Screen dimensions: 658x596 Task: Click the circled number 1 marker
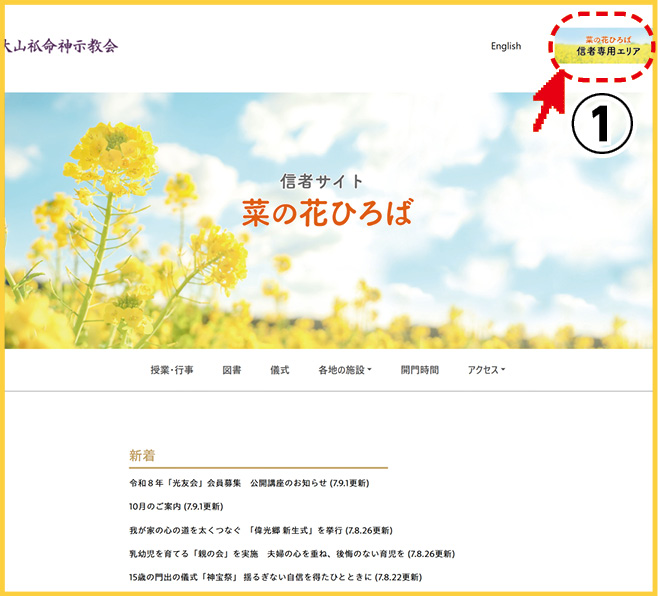(x=601, y=124)
